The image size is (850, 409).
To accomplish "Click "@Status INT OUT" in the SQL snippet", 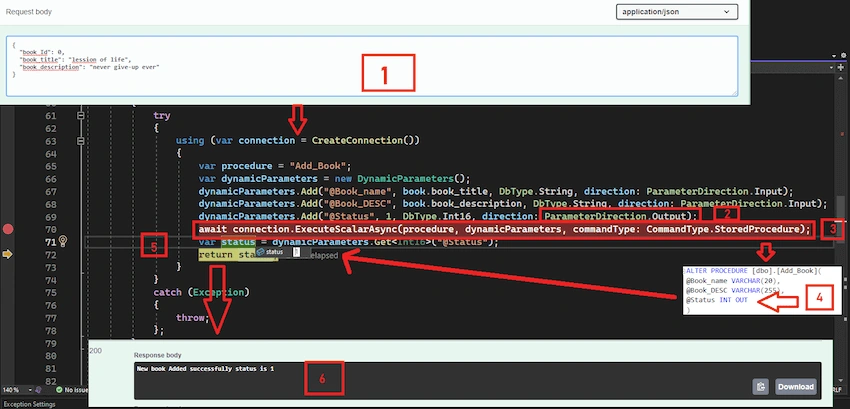I will [717, 300].
